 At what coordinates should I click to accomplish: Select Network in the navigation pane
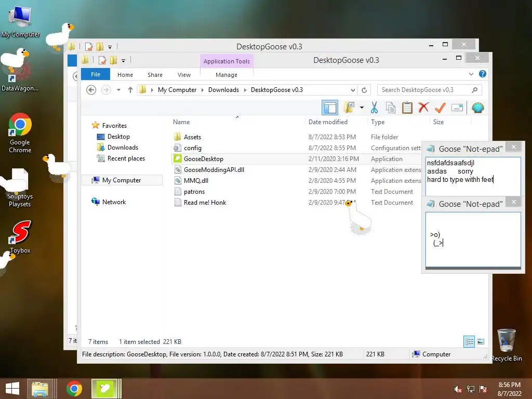point(114,202)
